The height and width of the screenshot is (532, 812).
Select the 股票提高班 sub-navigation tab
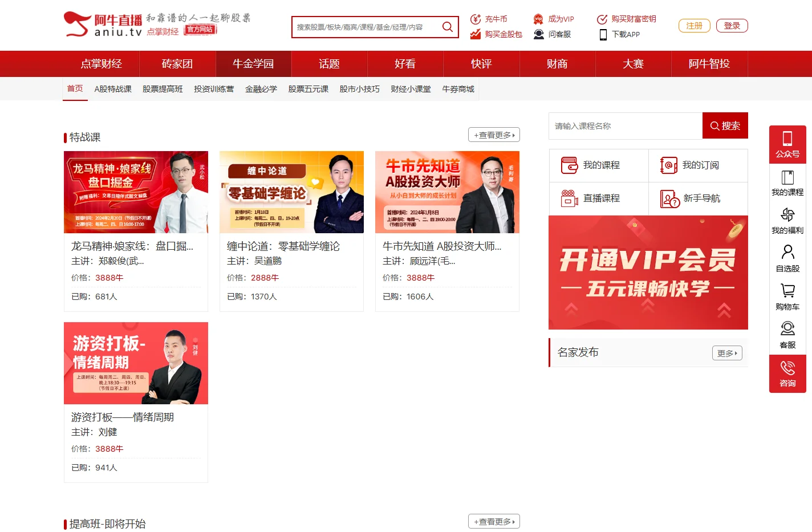coord(163,89)
